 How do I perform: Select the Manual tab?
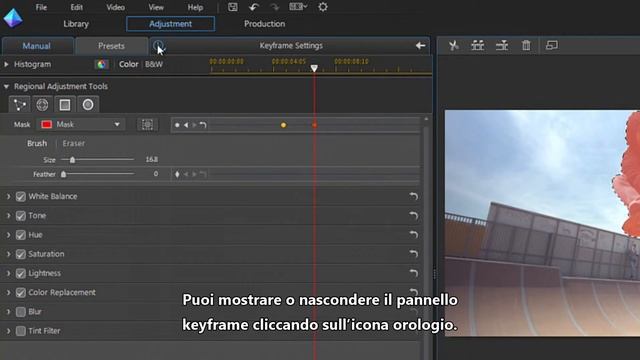pos(37,46)
